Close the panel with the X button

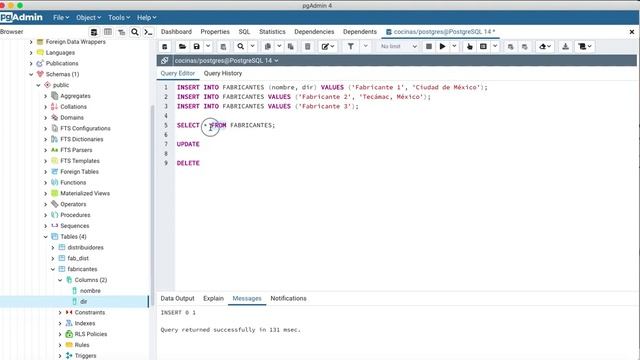631,32
